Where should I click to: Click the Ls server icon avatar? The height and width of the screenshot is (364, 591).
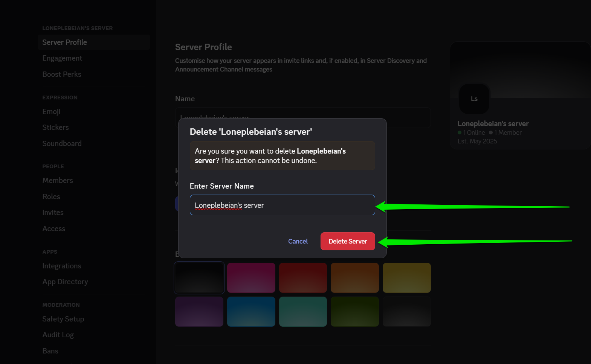[474, 99]
